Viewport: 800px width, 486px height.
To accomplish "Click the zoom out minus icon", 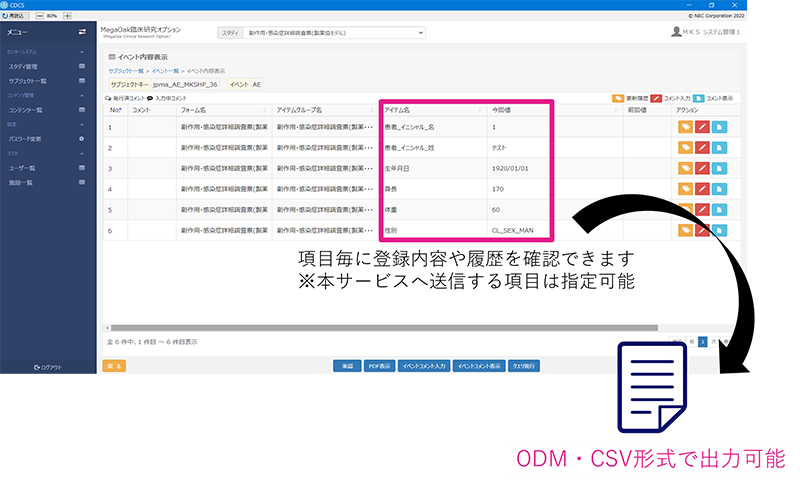I will pos(38,16).
